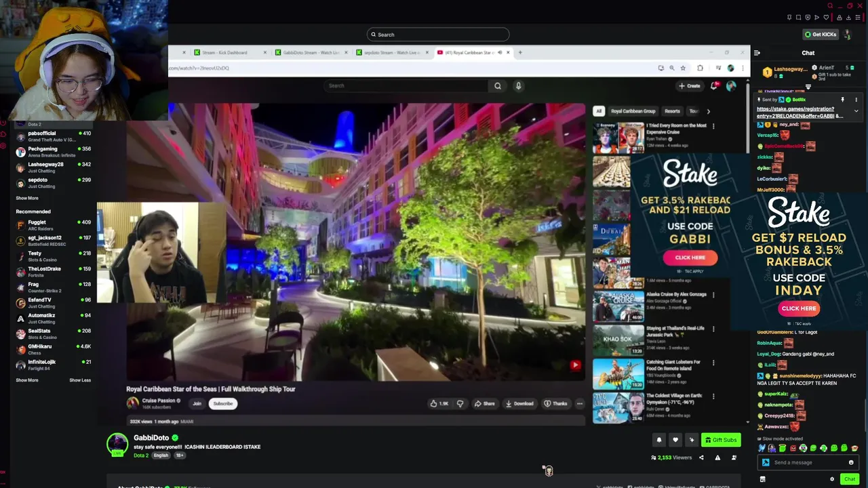Toggle stream notifications bell for GabbiDoto

click(658, 440)
